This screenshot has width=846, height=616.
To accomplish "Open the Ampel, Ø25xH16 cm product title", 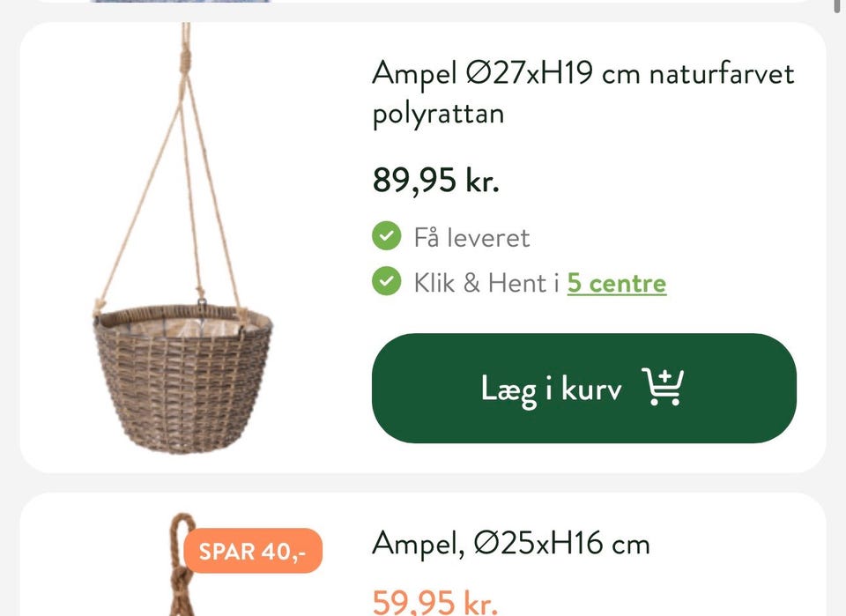I will [510, 543].
